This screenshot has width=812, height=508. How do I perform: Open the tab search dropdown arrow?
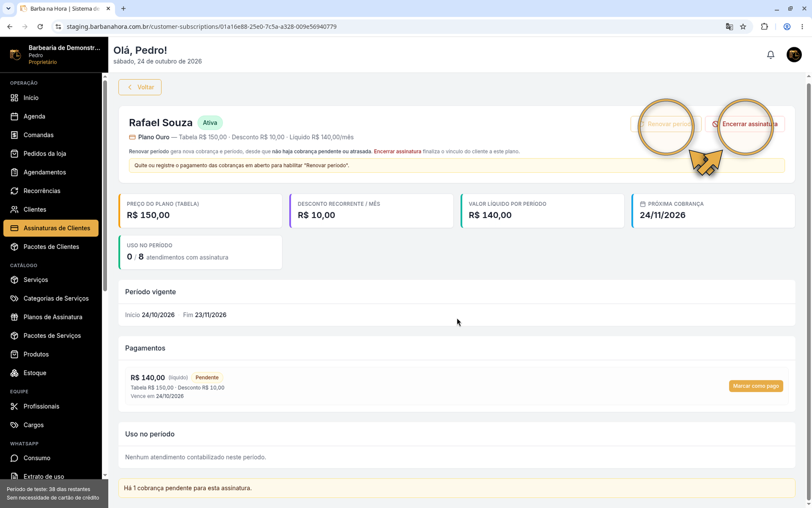(x=8, y=9)
